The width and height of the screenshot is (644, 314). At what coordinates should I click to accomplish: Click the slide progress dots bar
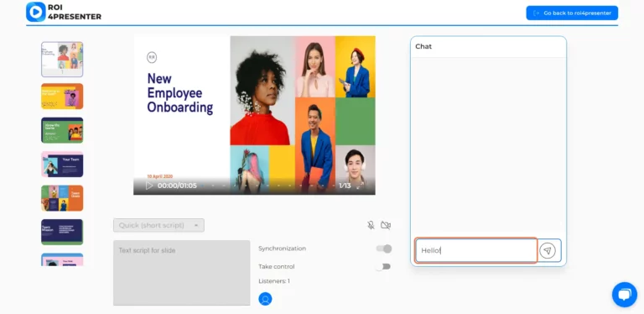[267, 186]
